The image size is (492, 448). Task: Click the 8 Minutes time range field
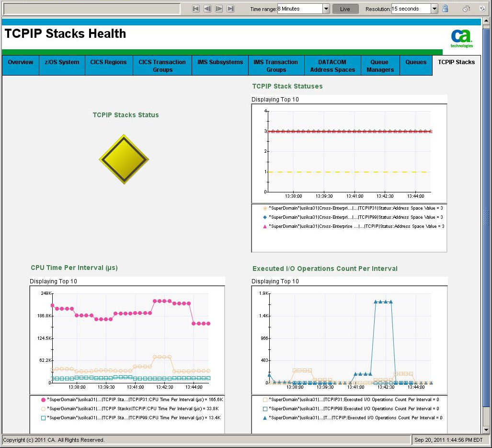[300, 9]
